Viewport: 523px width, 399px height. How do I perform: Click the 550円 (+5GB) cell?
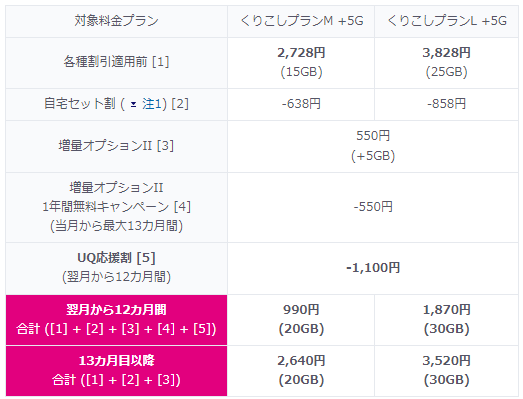(373, 146)
